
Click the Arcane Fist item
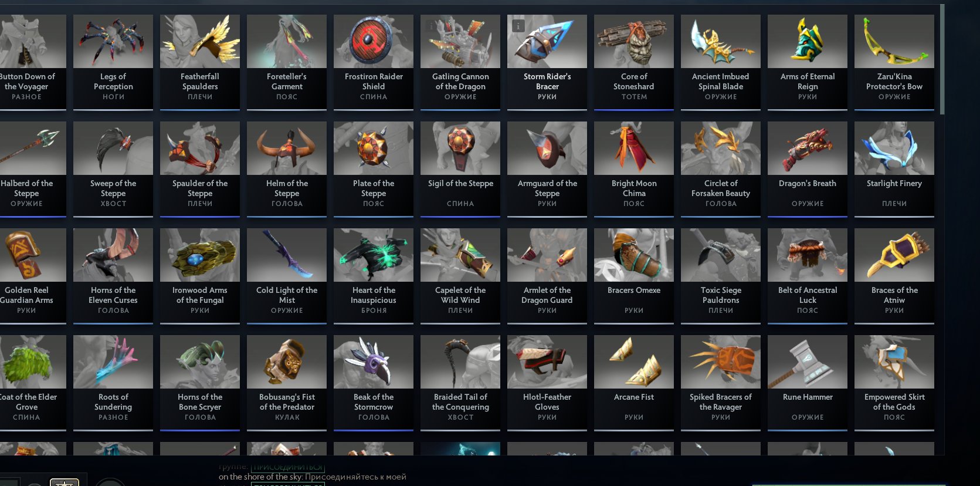point(634,382)
